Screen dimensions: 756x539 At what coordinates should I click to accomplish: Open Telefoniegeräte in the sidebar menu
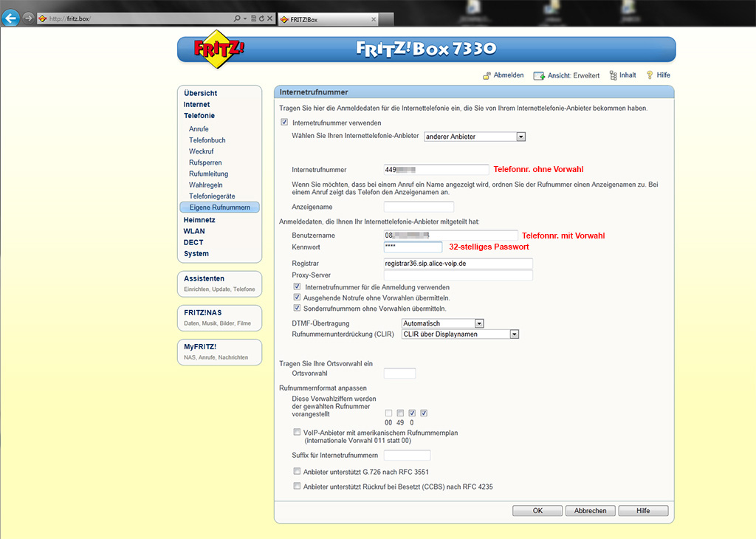pos(211,196)
